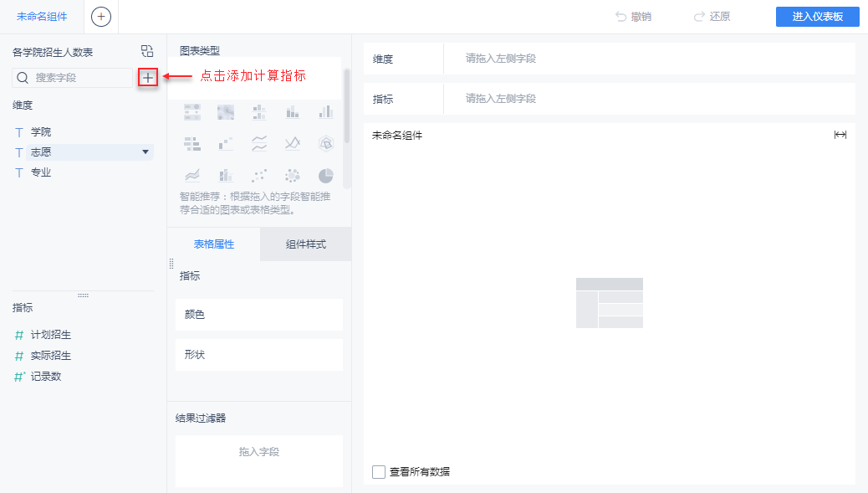The image size is (868, 493).
Task: Click the fit-width icon in component header
Action: point(840,135)
